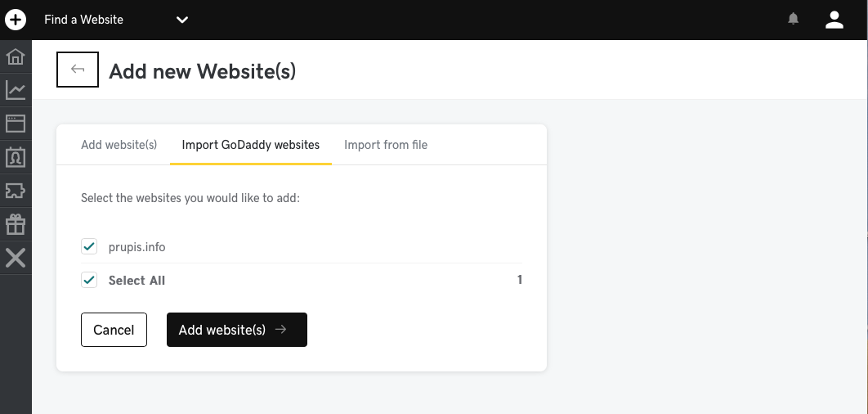Select the Import GoDaddy websites tab
868x414 pixels.
[x=250, y=145]
